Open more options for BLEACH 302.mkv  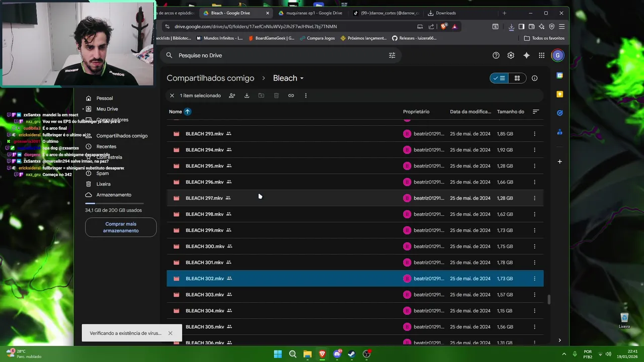(x=534, y=279)
